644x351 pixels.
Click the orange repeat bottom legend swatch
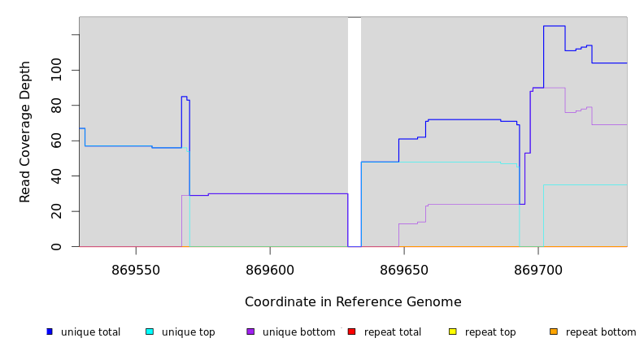coord(554,331)
